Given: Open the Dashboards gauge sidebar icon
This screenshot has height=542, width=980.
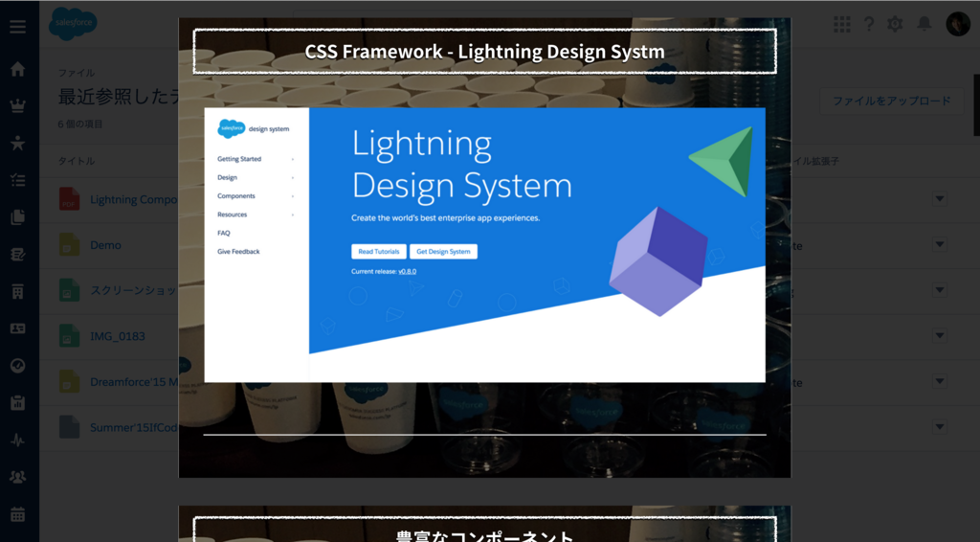Looking at the screenshot, I should click(17, 366).
